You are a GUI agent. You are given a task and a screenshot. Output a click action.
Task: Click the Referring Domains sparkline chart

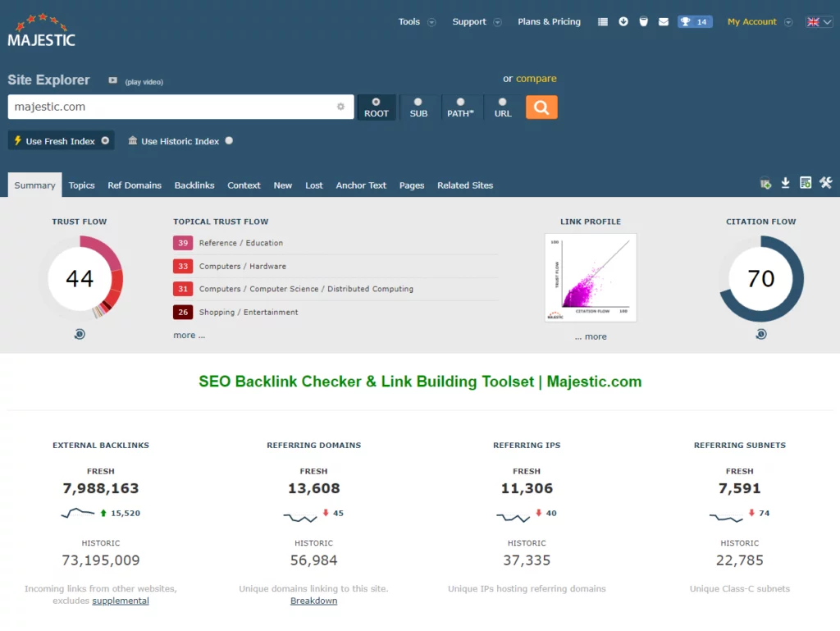[300, 517]
